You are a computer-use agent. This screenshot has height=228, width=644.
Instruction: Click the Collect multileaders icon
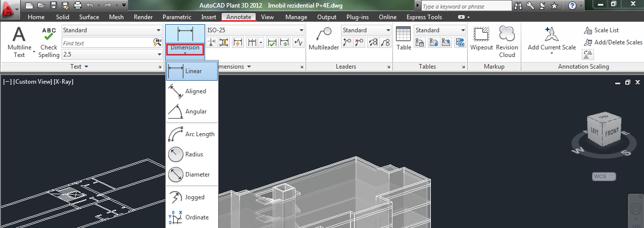click(386, 42)
